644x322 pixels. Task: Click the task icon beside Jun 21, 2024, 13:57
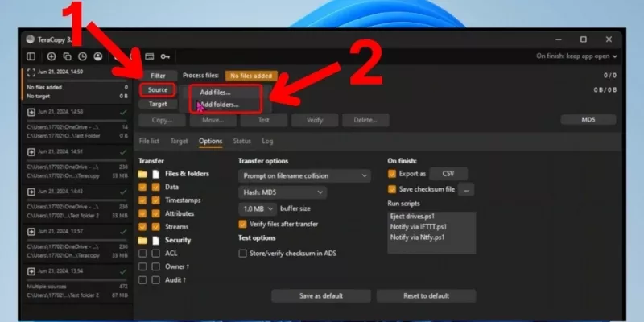31,232
